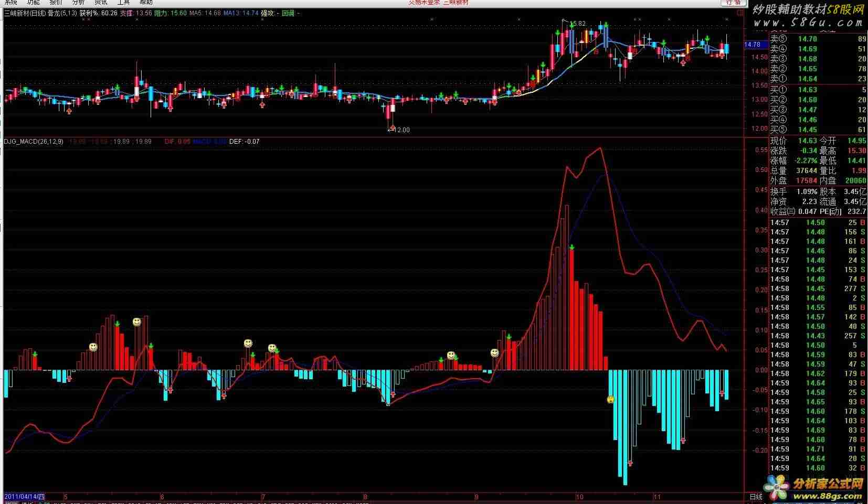Click the MA5: 14.68 label
The image size is (868, 504).
[205, 13]
